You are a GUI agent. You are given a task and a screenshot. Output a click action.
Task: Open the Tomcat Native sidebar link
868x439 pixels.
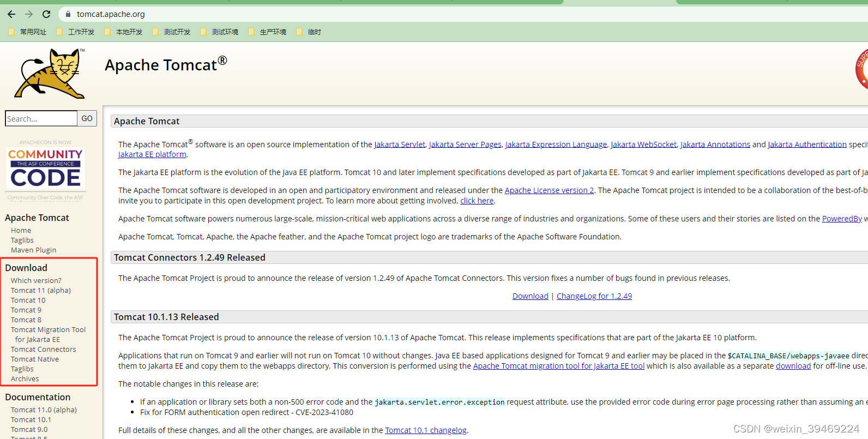coord(35,359)
